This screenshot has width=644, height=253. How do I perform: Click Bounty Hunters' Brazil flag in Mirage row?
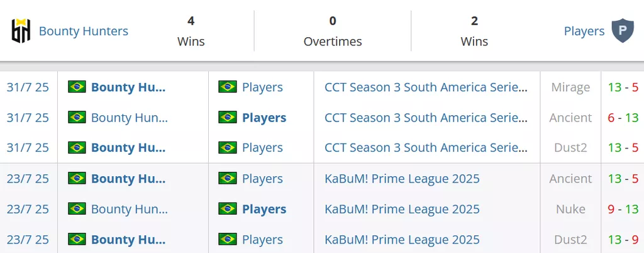77,87
